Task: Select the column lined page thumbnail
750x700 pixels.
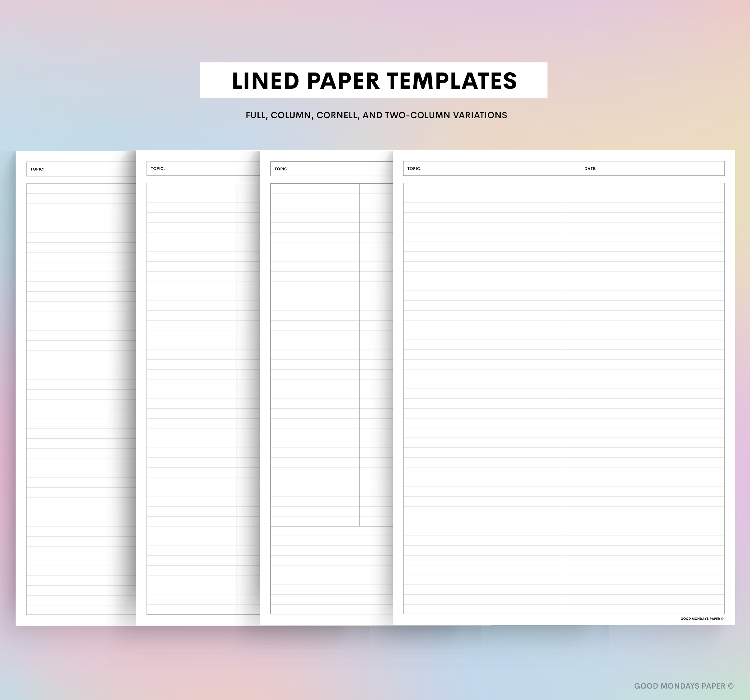Action: click(x=198, y=388)
